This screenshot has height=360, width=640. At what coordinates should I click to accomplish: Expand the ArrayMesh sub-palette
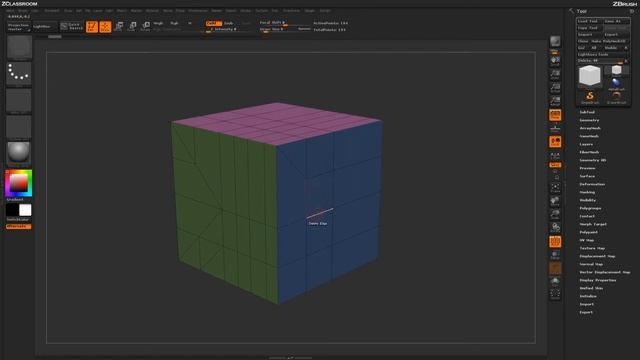click(x=590, y=128)
